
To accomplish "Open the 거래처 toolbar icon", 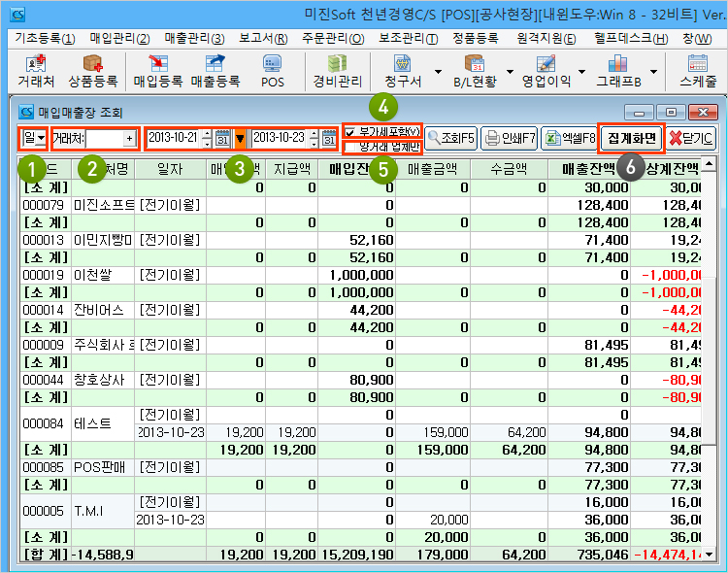I will point(36,71).
